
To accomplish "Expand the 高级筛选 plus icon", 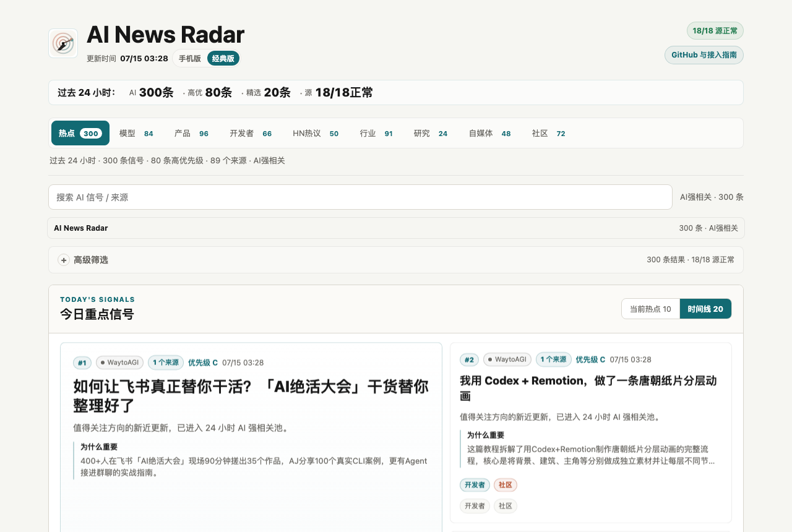I will (64, 260).
